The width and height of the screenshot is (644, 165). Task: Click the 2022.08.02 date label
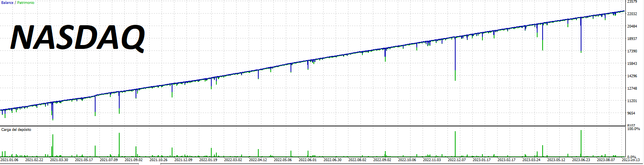click(x=357, y=160)
